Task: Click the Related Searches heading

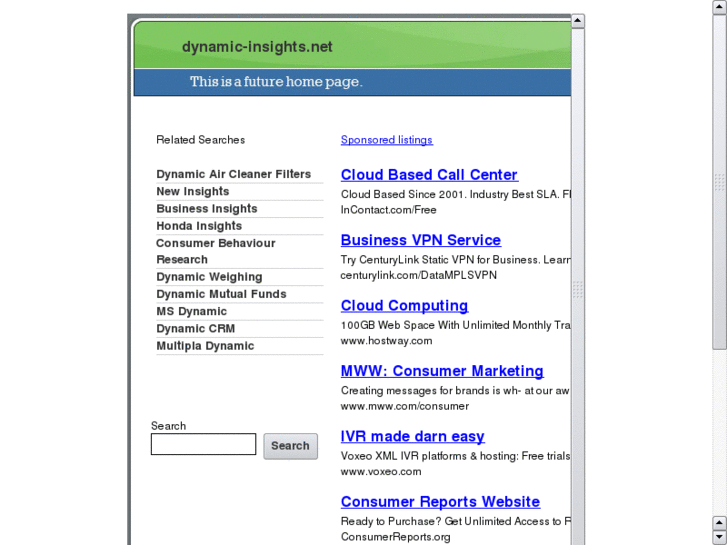Action: (200, 140)
